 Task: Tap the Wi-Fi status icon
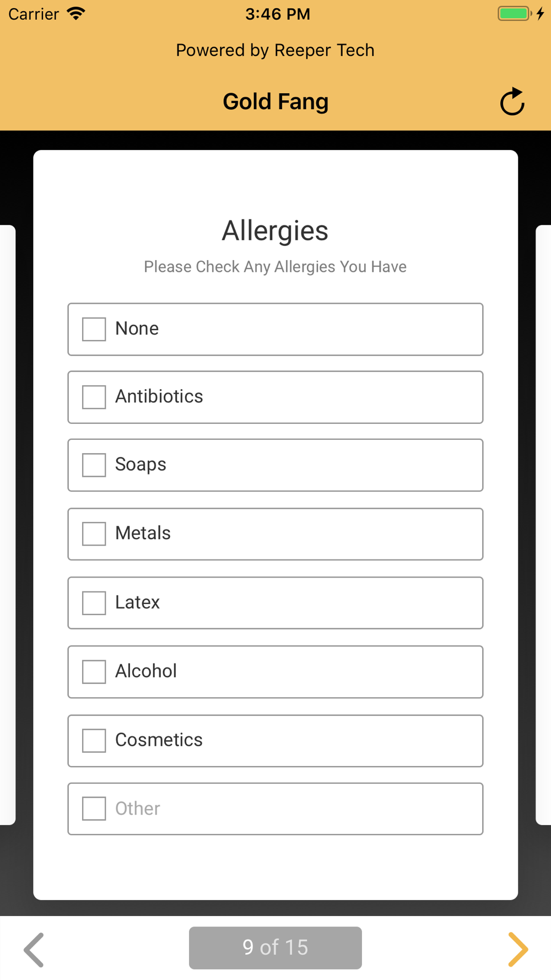[x=76, y=13]
